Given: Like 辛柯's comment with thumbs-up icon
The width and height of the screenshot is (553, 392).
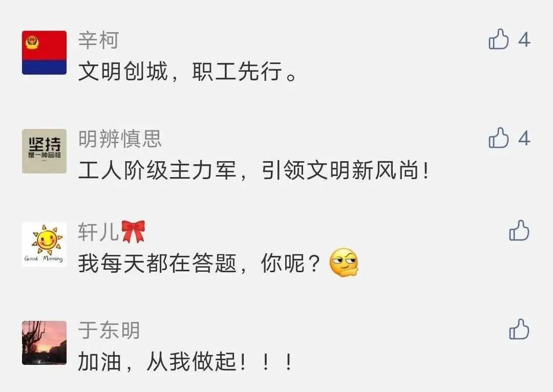Looking at the screenshot, I should point(499,39).
